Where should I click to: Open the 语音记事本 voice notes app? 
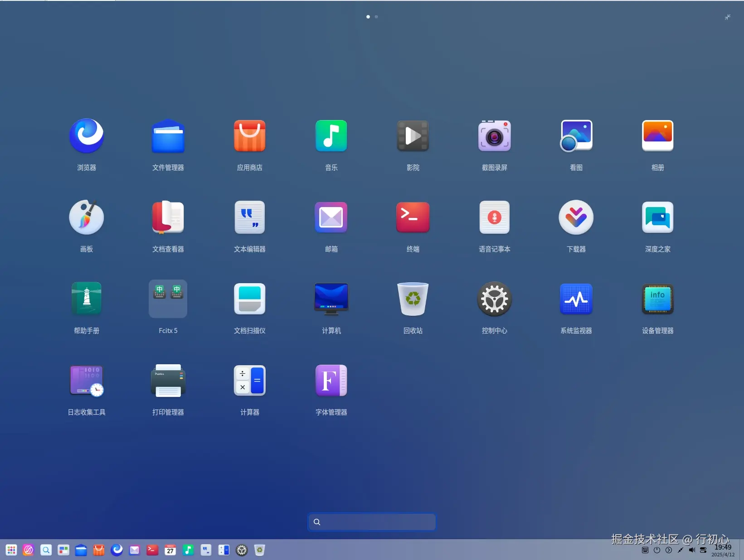[x=495, y=217]
